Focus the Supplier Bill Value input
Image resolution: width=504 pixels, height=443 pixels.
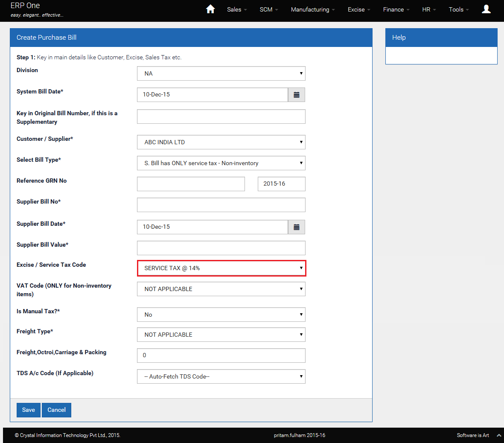[x=221, y=248]
